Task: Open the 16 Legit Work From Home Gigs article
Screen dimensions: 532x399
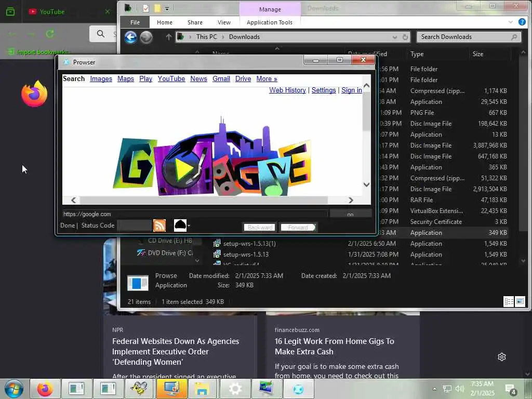Action: (x=335, y=347)
